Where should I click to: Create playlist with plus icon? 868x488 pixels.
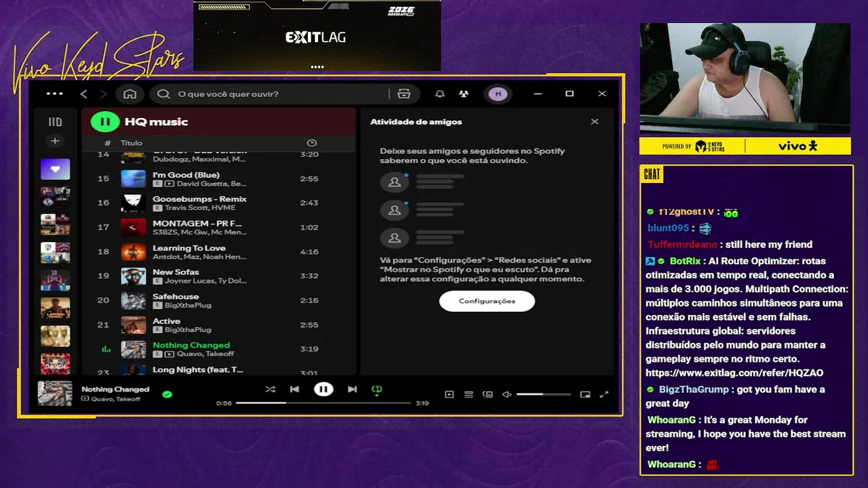pos(55,141)
